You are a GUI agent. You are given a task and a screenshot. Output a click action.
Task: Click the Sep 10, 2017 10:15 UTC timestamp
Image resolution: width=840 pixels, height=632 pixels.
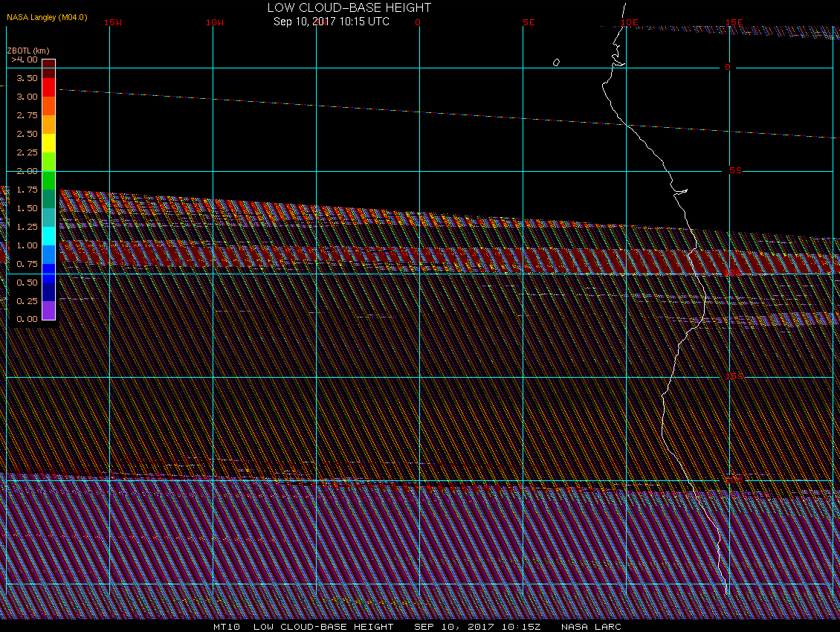tap(331, 22)
